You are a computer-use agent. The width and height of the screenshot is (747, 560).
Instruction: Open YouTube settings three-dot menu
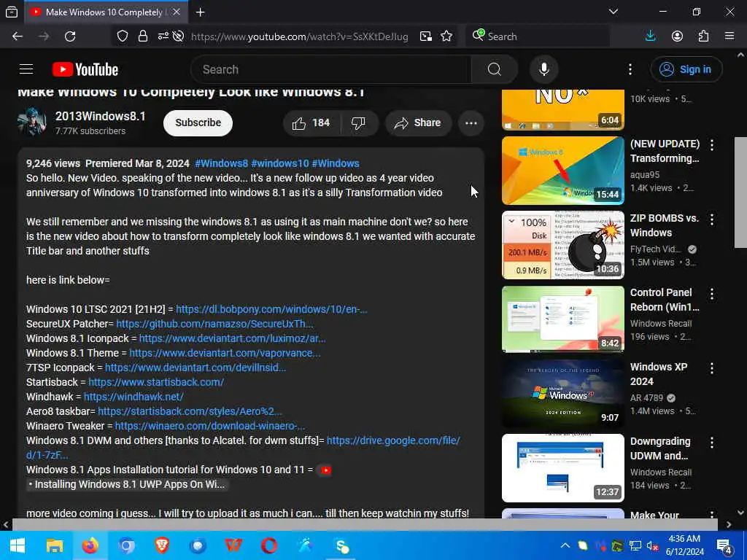tap(630, 69)
